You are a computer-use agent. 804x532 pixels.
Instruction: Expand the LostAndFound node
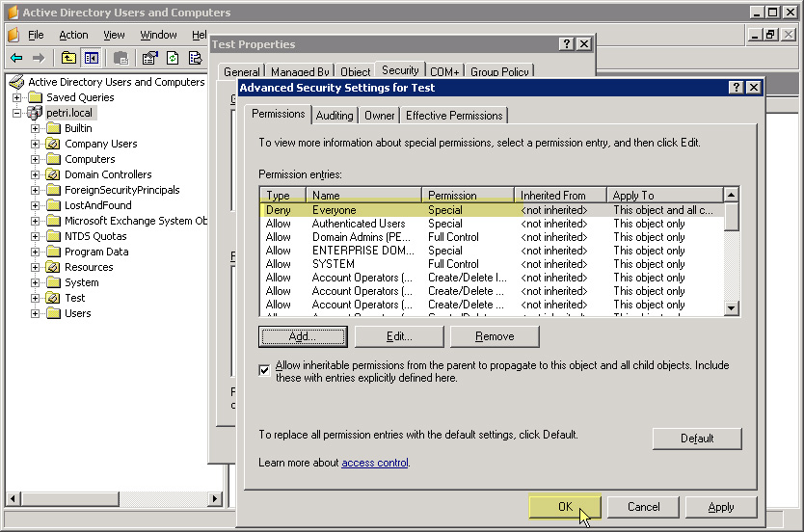click(x=35, y=205)
